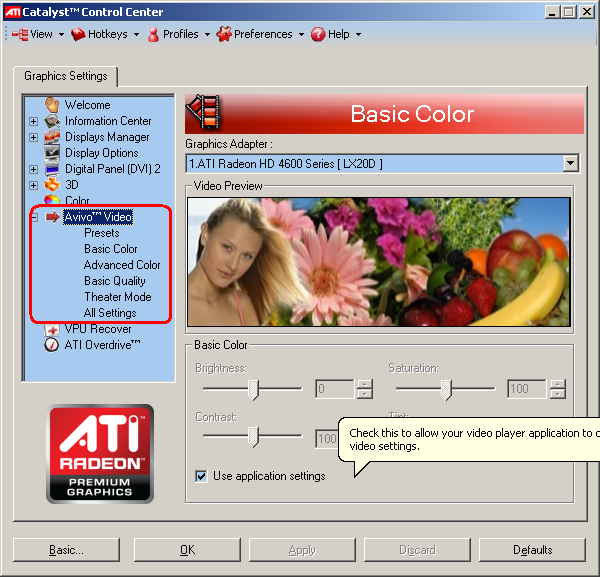
Task: Click the Color wheel icon in tree
Action: [x=52, y=200]
